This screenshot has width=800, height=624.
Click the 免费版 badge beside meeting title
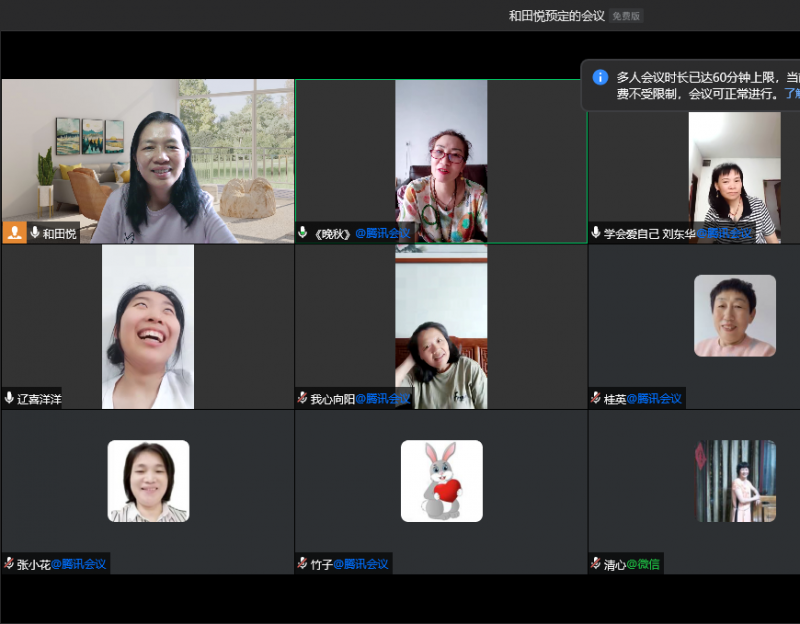(x=626, y=16)
